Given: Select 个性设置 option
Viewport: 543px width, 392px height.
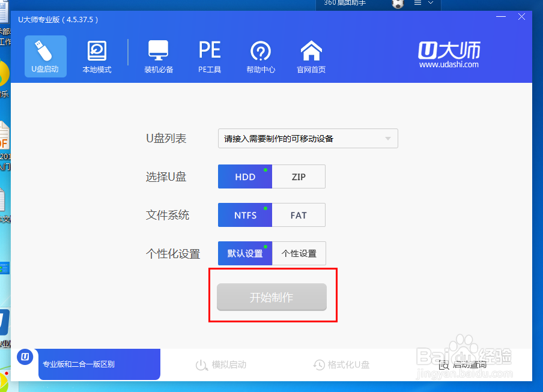Looking at the screenshot, I should [x=299, y=253].
